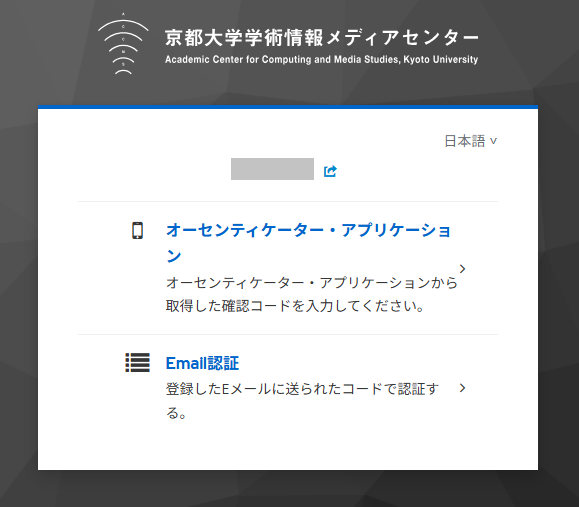
Task: Click the Academic Center for Computing subtitle
Action: pos(321,59)
